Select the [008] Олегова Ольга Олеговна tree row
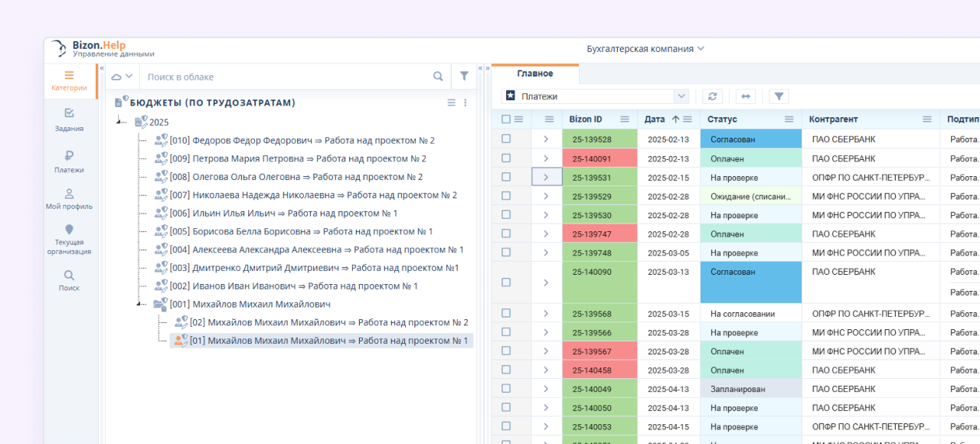This screenshot has width=980, height=444. coord(289,177)
